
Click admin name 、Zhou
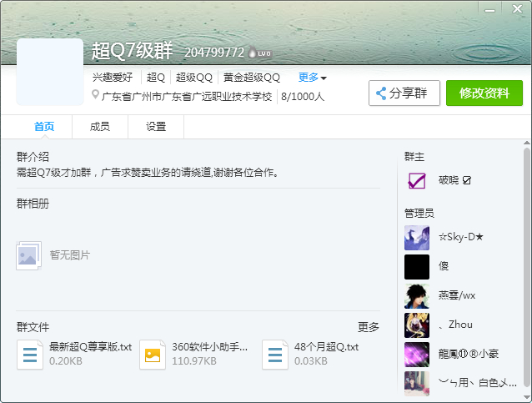(x=455, y=325)
